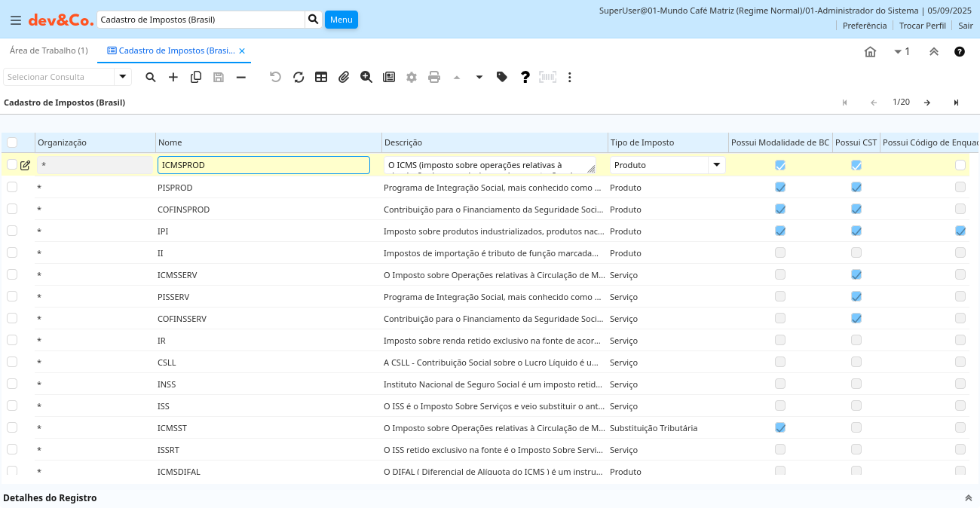This screenshot has height=508, width=980.
Task: Check the row checkbox for PISPROD
Action: pos(12,187)
